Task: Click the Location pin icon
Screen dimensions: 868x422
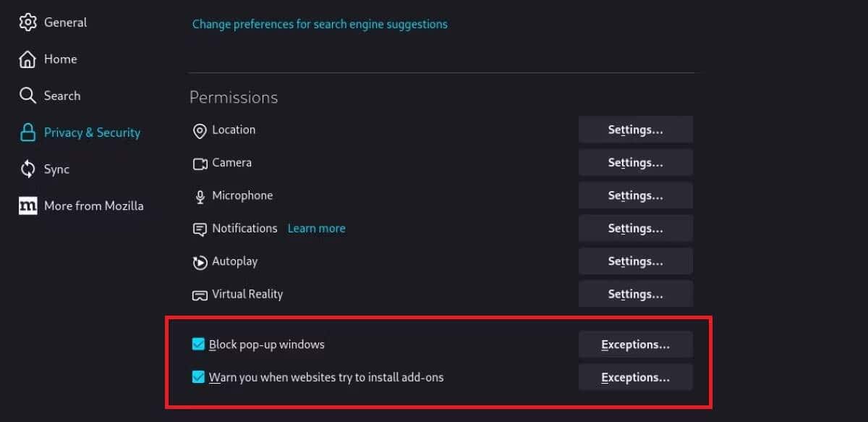Action: click(200, 130)
